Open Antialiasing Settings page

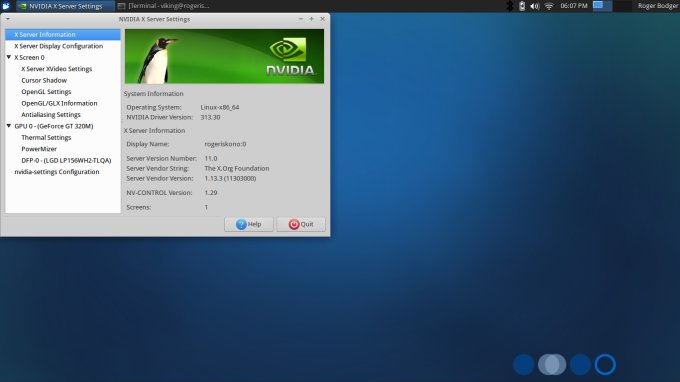point(51,115)
